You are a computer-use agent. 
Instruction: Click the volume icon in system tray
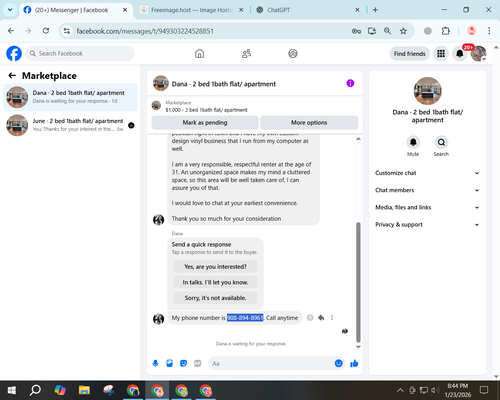[435, 390]
